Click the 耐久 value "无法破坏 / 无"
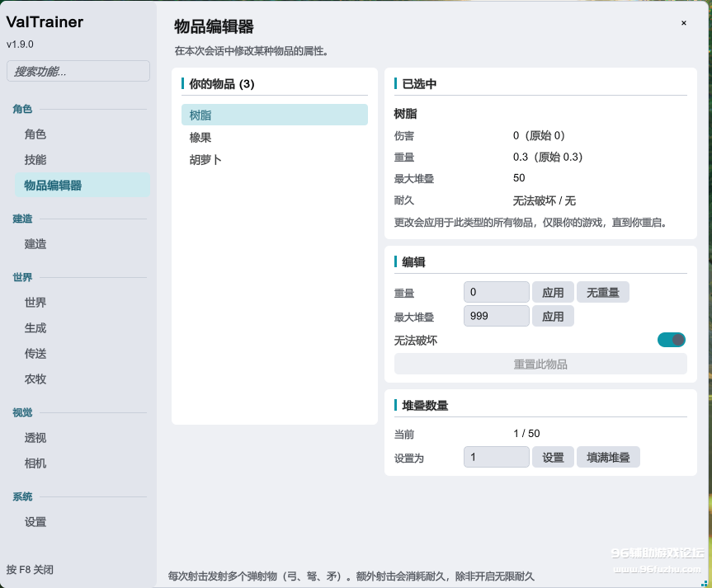 click(x=544, y=200)
